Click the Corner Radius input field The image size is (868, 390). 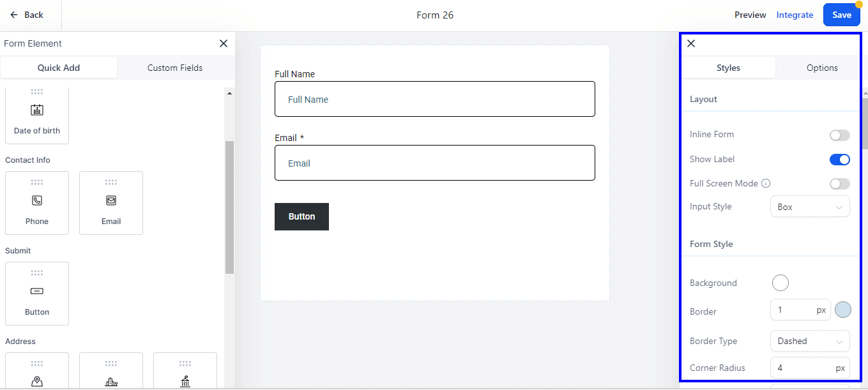pyautogui.click(x=810, y=368)
